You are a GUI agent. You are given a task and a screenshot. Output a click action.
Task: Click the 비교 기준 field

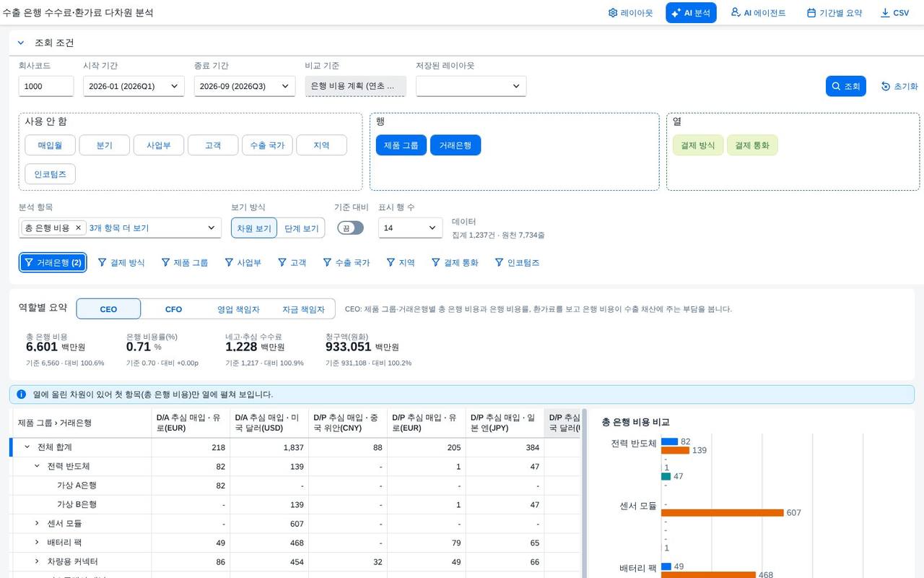355,86
